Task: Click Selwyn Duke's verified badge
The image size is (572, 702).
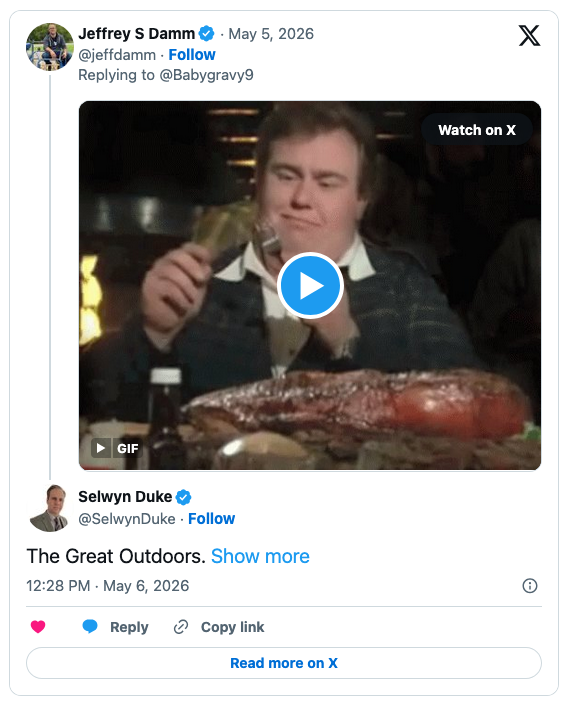Action: tap(183, 497)
